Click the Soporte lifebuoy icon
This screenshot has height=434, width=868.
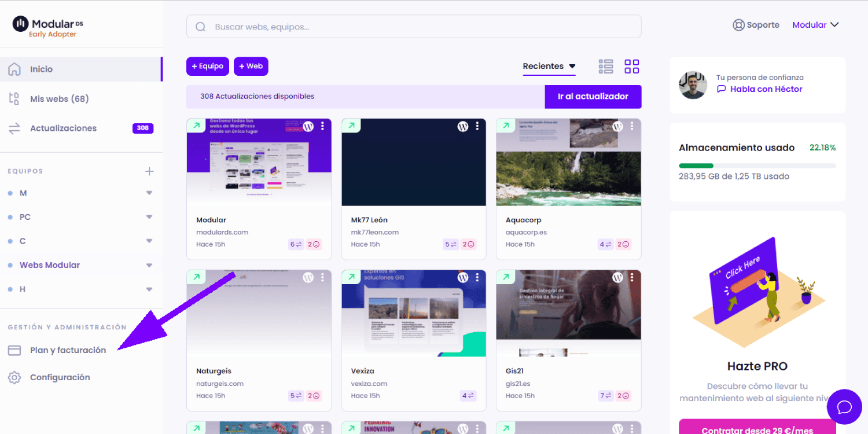click(x=738, y=25)
